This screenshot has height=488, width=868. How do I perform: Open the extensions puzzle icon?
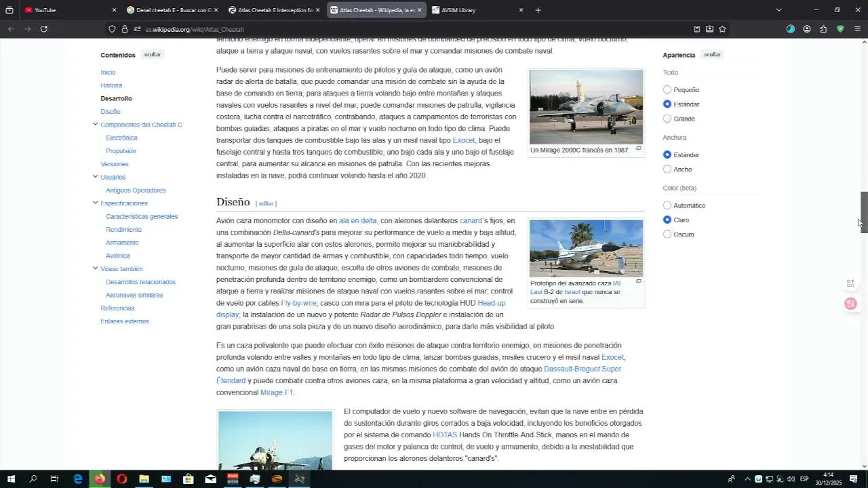point(823,29)
